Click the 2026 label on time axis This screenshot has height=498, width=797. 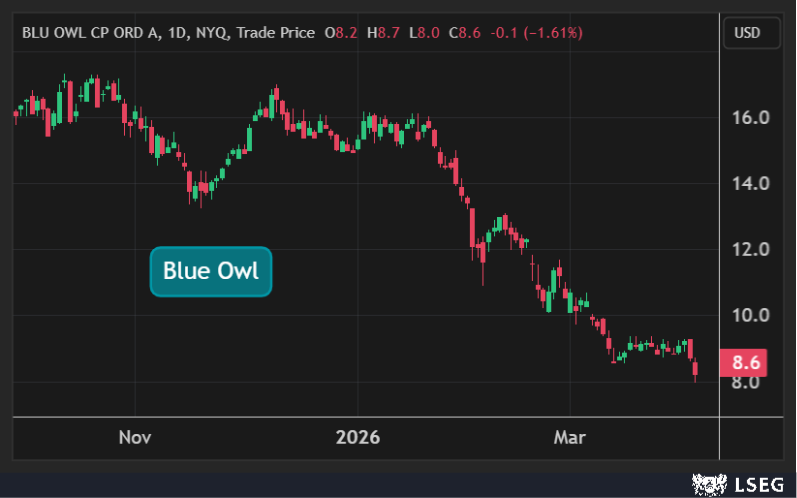point(358,438)
